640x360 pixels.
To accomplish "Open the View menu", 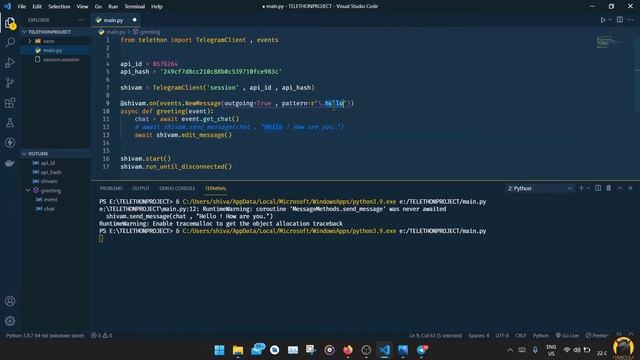I will click(82, 7).
